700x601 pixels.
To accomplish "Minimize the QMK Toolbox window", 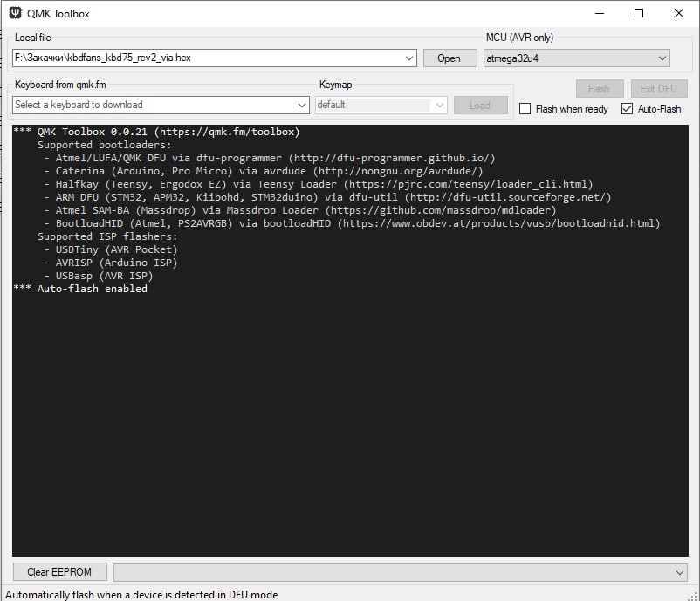I will click(600, 13).
